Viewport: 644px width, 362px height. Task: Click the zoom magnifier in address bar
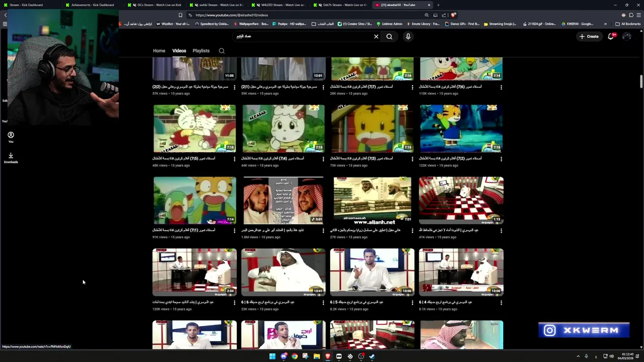pos(427,15)
